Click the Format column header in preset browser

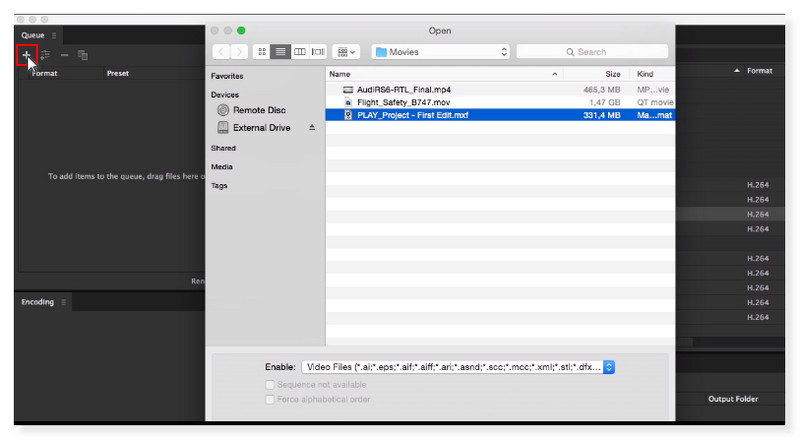point(759,71)
